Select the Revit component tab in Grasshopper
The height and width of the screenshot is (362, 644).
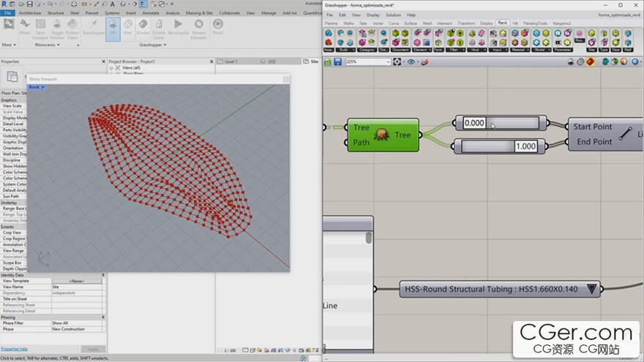click(502, 23)
